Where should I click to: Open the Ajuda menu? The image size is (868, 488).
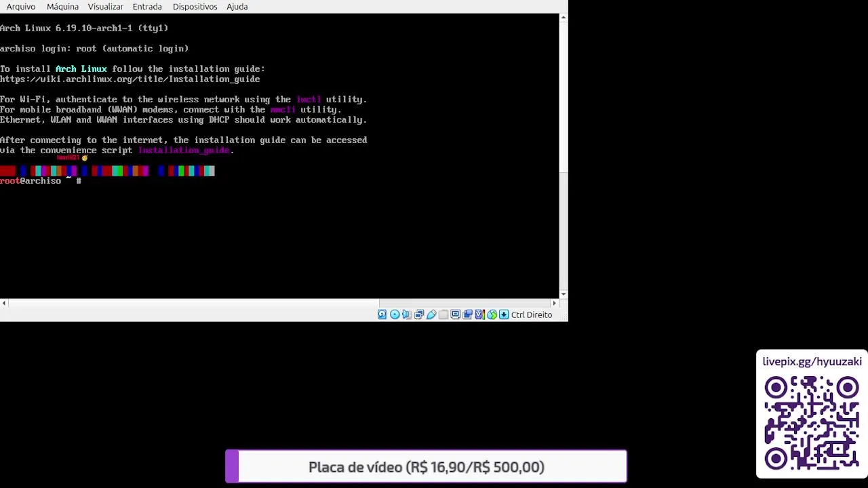coord(237,7)
